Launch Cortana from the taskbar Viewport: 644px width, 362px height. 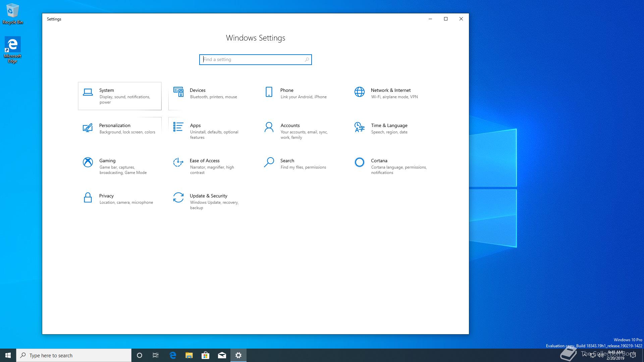click(x=140, y=355)
